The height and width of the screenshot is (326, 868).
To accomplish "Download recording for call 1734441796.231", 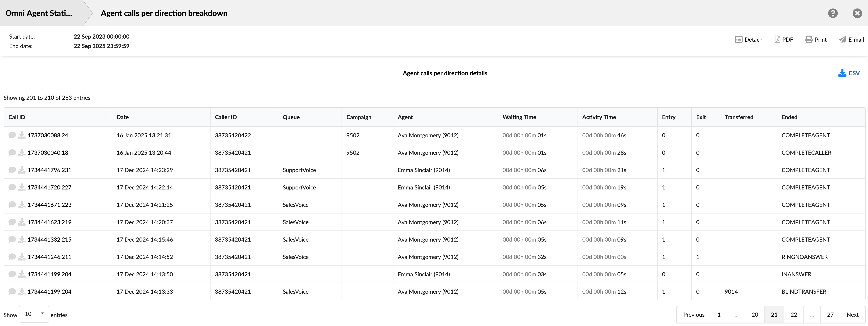I will coord(22,170).
